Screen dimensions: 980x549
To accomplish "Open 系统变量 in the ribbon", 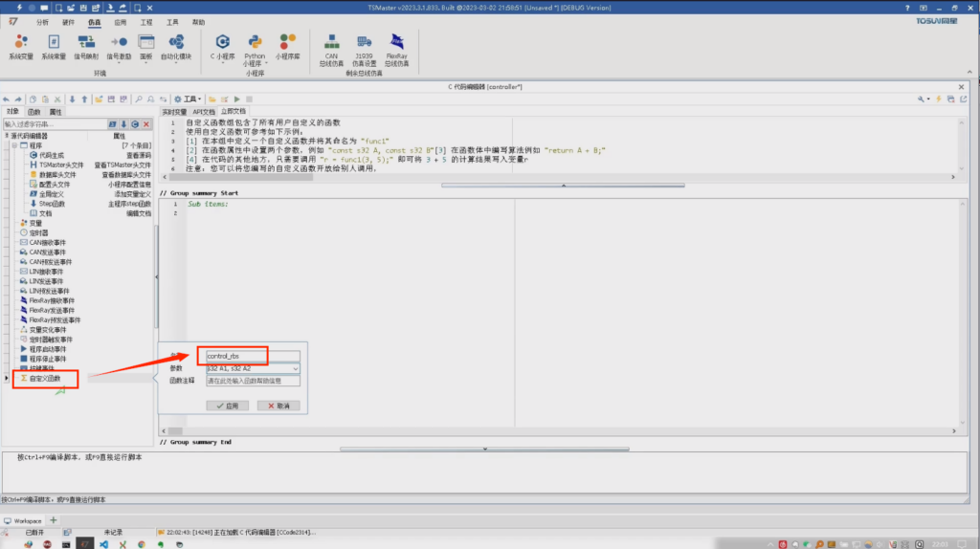I will (21, 46).
